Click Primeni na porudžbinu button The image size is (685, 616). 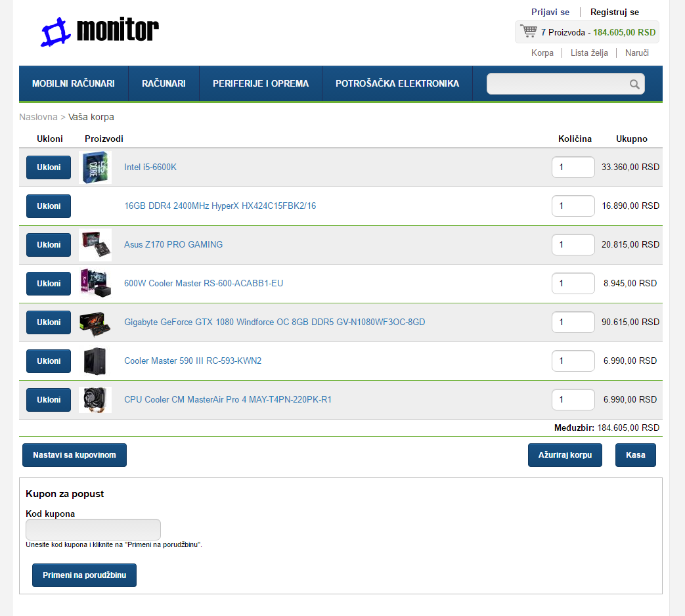coord(84,575)
